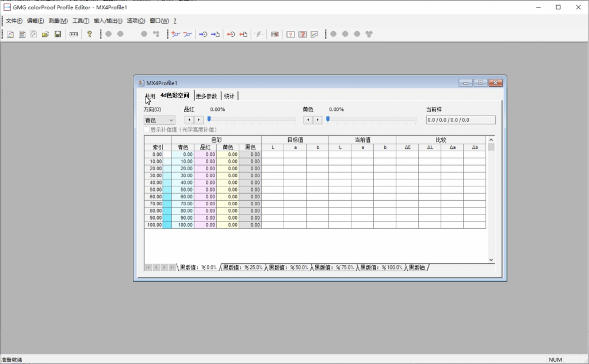Click the 黄色 slider handle
Viewport: 589px width, 364px height.
click(328, 119)
